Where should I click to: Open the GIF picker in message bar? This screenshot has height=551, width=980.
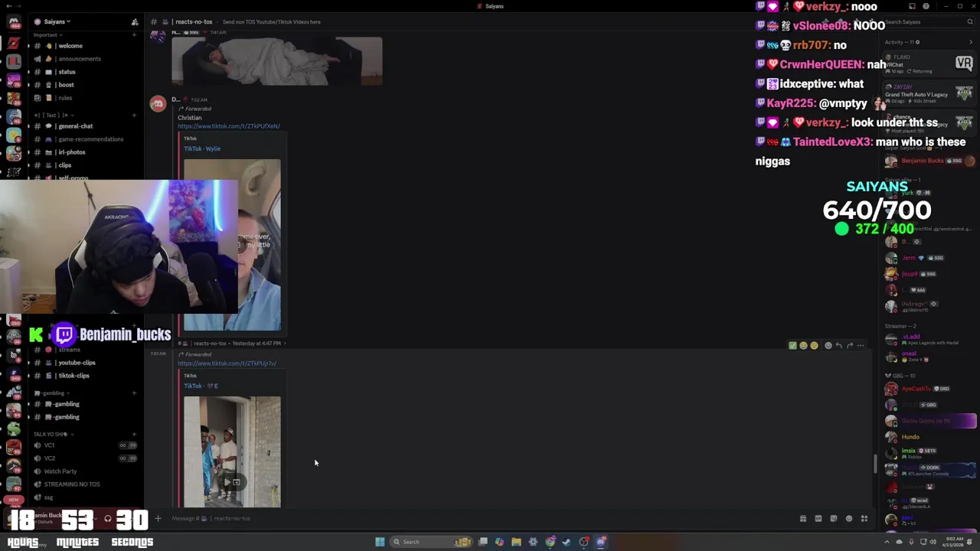click(x=818, y=519)
